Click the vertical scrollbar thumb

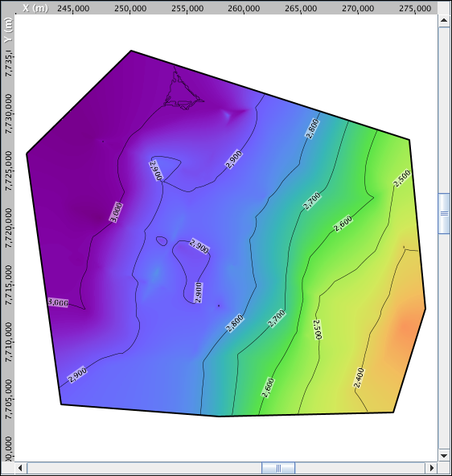(444, 213)
